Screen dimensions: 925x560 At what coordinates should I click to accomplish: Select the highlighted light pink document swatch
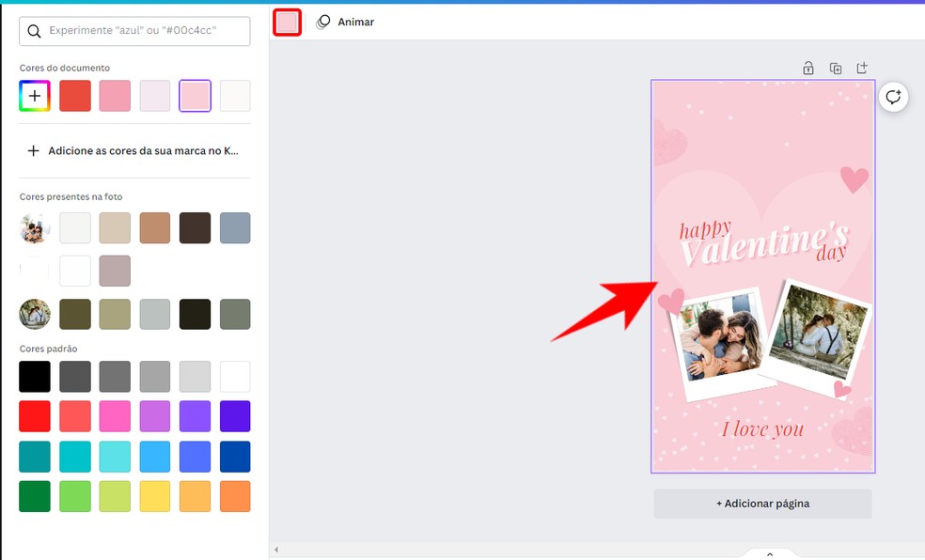[195, 96]
